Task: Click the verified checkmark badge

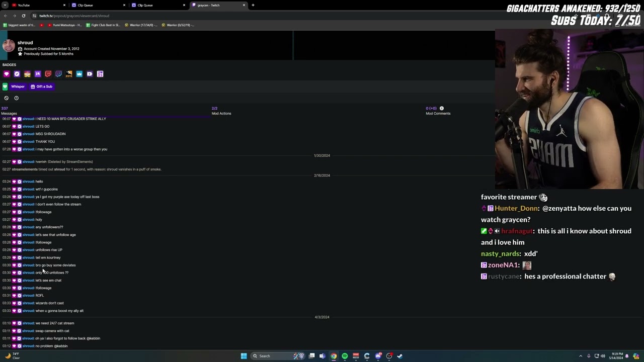Action: click(x=17, y=74)
